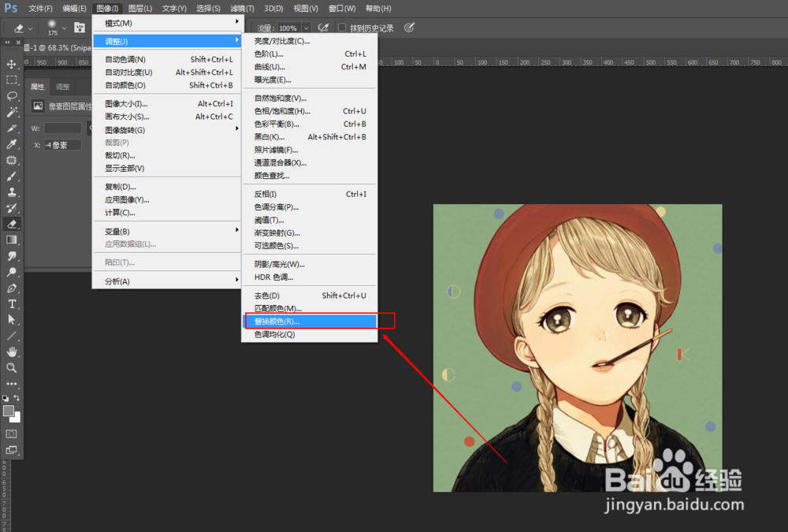Close the toolbox panel with X
Screen dimensions: 788x532
pyautogui.click(x=19, y=43)
